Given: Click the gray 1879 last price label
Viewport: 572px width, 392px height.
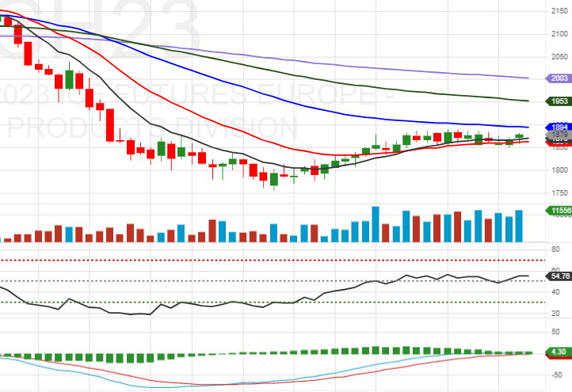Looking at the screenshot, I should (x=559, y=135).
